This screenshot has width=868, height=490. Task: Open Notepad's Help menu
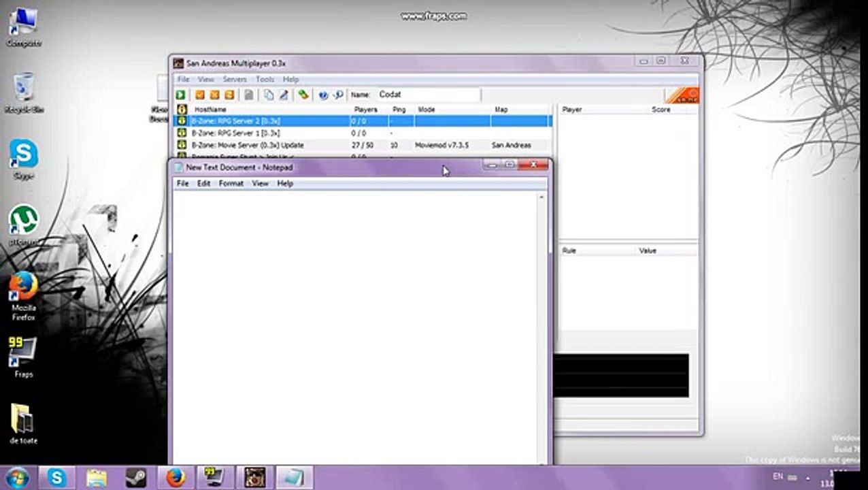[285, 184]
